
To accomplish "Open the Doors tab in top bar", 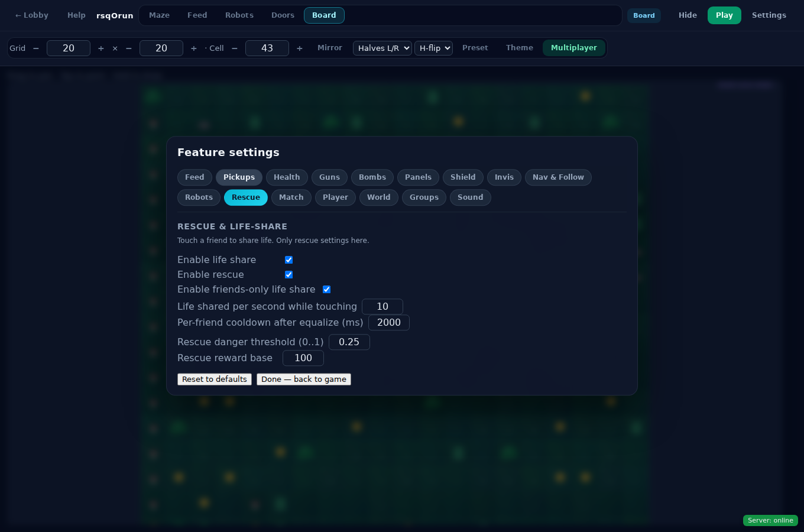I will point(283,15).
